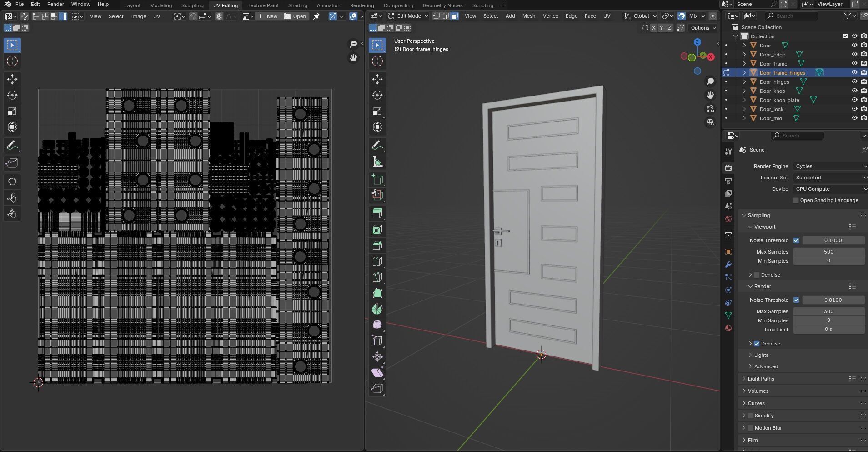Select the Bevel tool

pyautogui.click(x=377, y=245)
